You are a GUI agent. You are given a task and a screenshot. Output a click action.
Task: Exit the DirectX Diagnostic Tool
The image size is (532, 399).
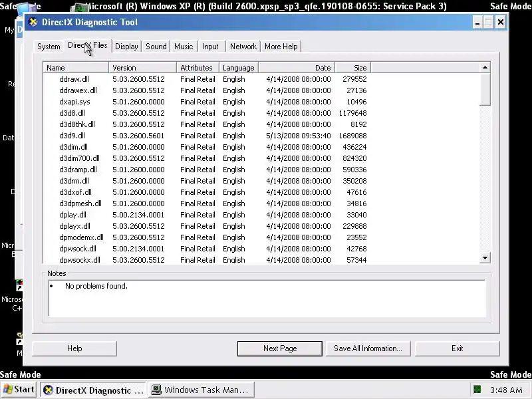pos(457,348)
